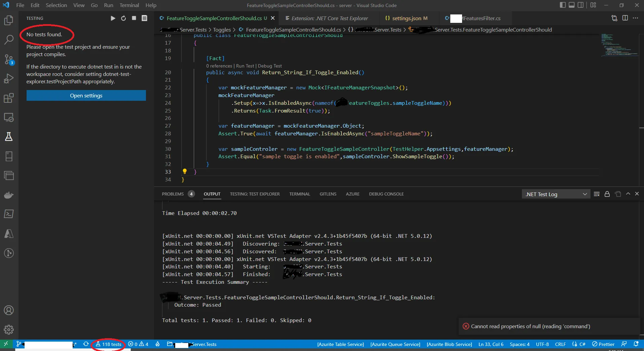
Task: Click the 118 tests status bar item
Action: pyautogui.click(x=108, y=344)
